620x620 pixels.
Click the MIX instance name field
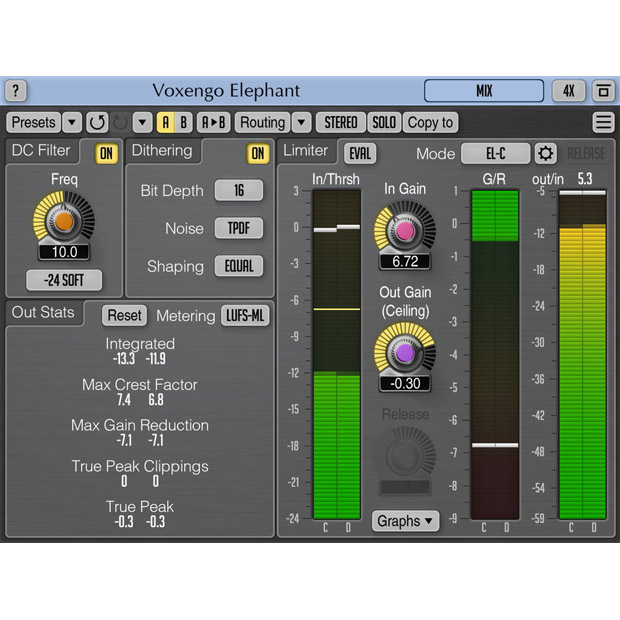pyautogui.click(x=484, y=91)
